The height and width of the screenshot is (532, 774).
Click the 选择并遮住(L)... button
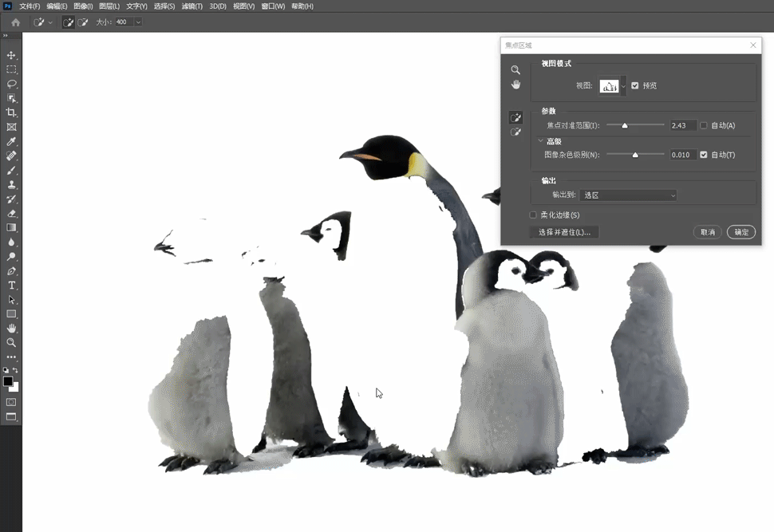[564, 232]
